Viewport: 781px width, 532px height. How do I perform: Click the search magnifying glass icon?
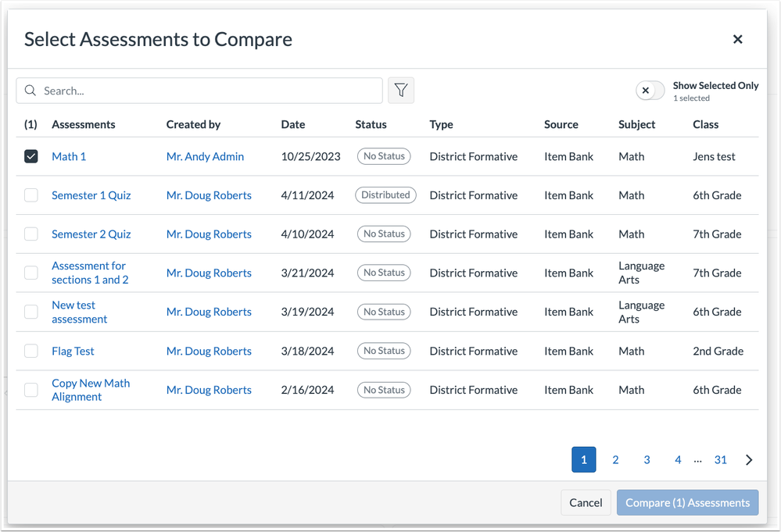(x=30, y=90)
